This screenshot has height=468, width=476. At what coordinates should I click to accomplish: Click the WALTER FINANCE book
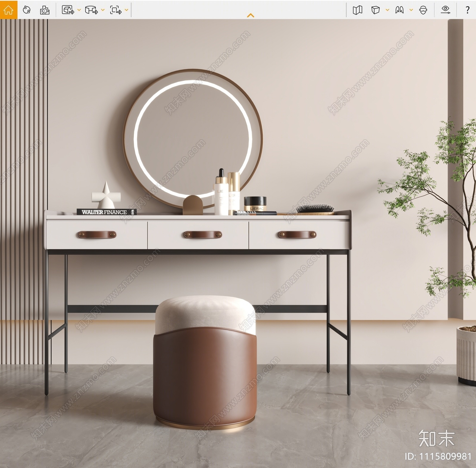coord(107,212)
